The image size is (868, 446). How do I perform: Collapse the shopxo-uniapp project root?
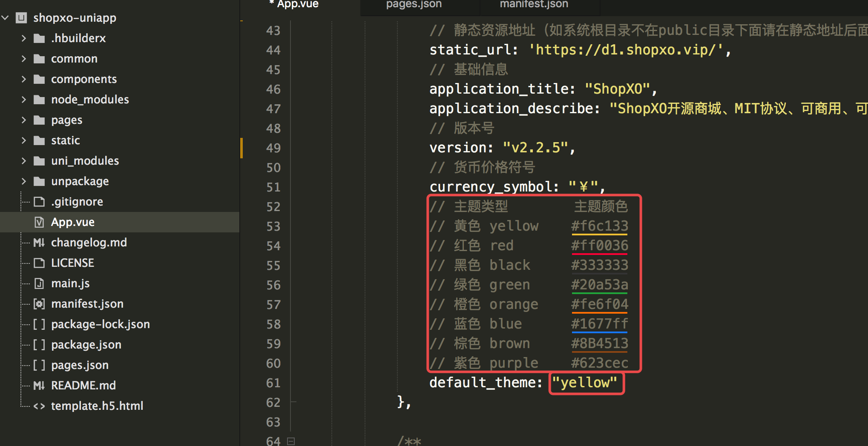(6, 18)
